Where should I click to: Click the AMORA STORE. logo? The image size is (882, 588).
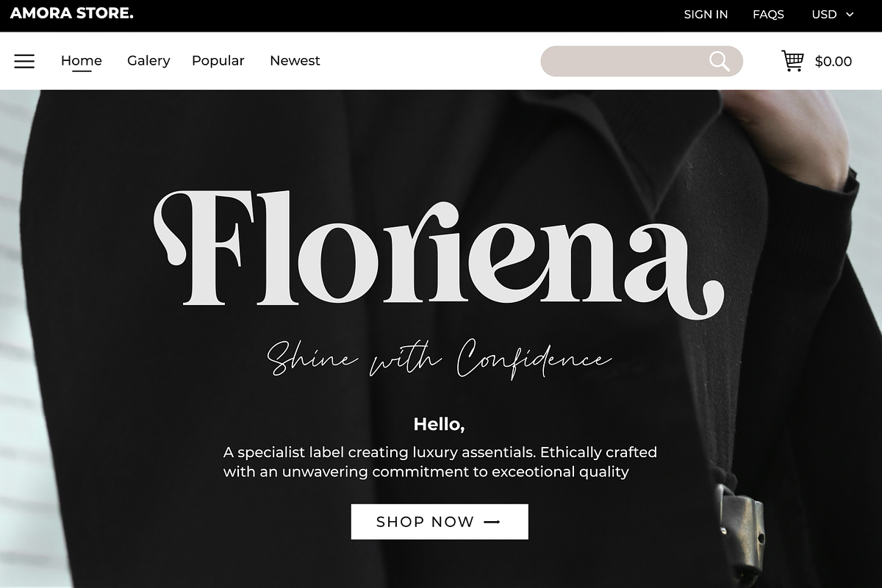tap(72, 13)
